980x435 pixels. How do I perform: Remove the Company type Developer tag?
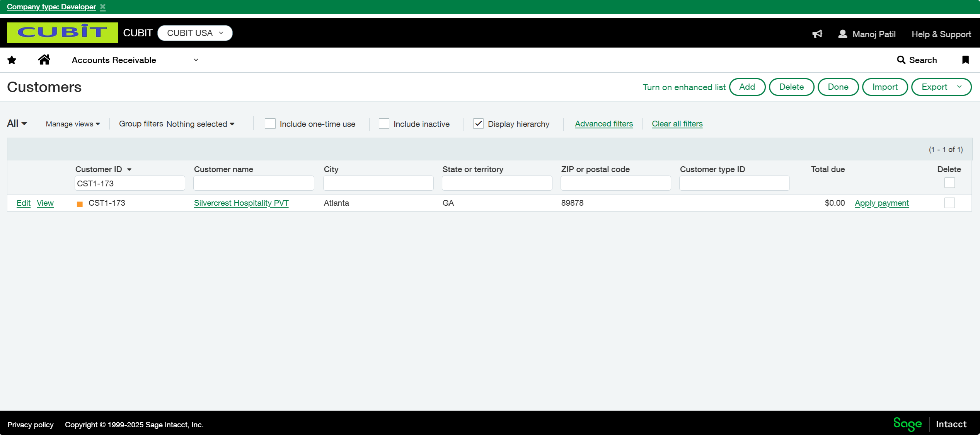(103, 7)
